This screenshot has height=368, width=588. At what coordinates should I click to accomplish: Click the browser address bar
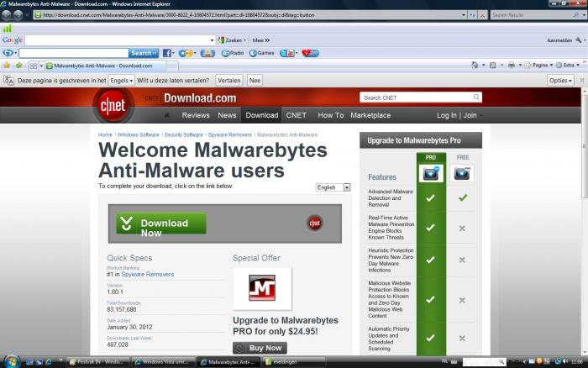(x=248, y=15)
